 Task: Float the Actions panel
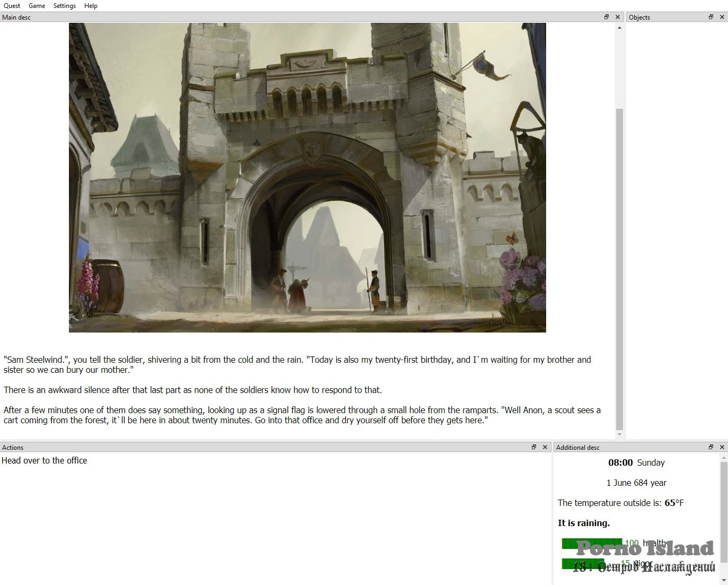coord(534,447)
